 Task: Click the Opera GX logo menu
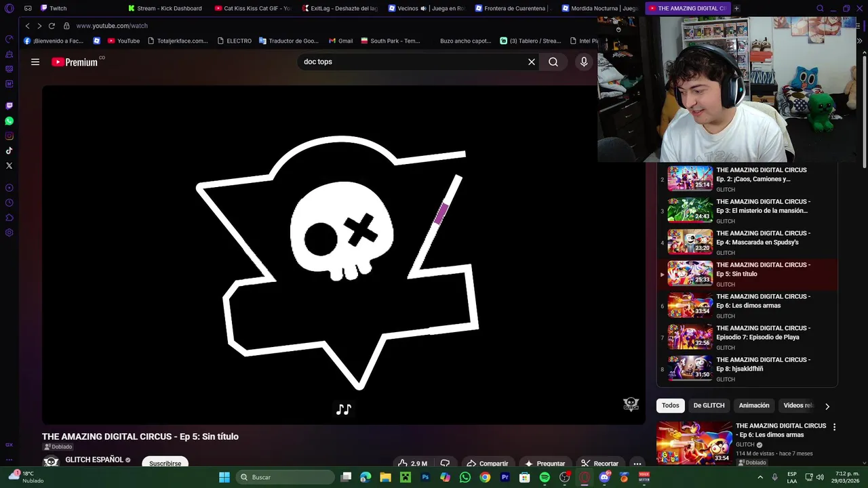(x=9, y=8)
